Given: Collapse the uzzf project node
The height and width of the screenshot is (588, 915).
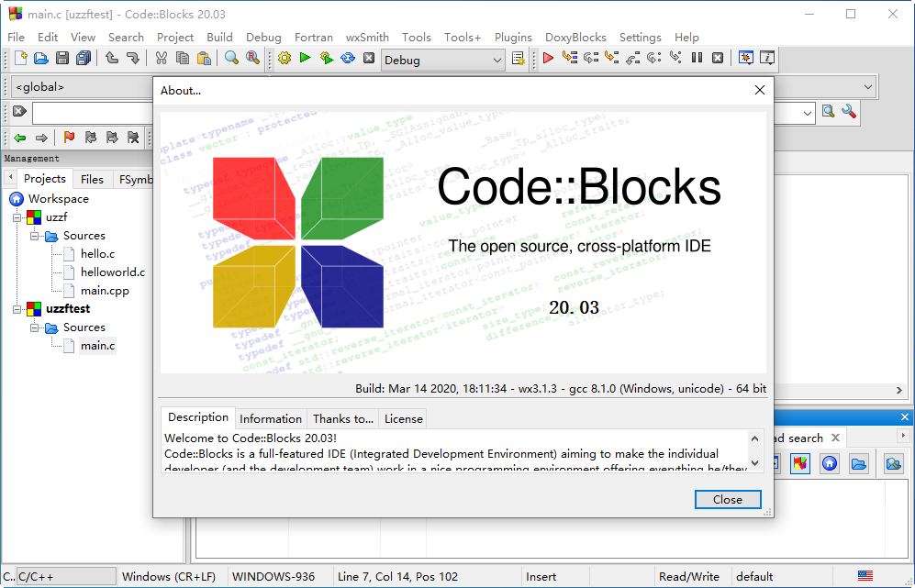Looking at the screenshot, I should [17, 217].
